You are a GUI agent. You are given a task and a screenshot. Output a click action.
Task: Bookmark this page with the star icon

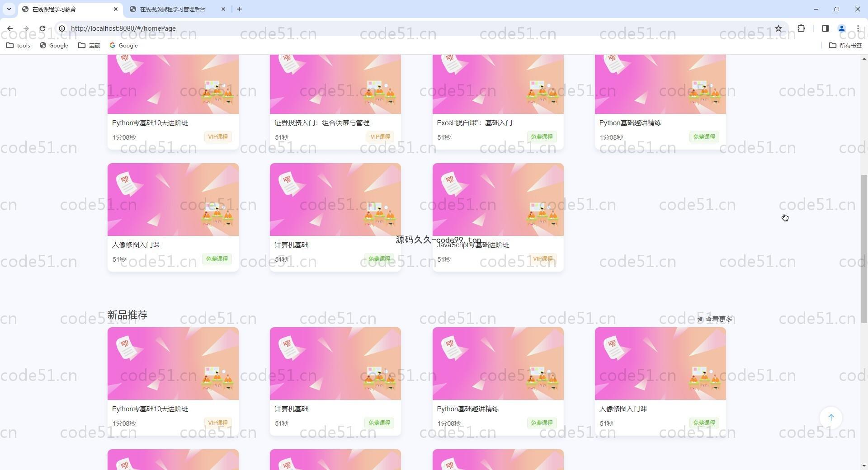coord(778,28)
